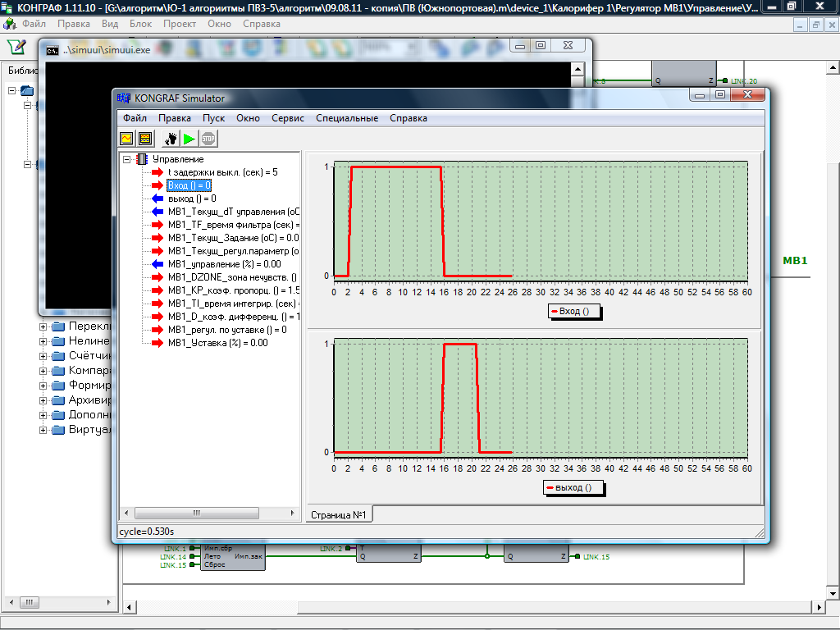Expand the 'Формир' library folder
The height and width of the screenshot is (630, 840).
coord(43,386)
